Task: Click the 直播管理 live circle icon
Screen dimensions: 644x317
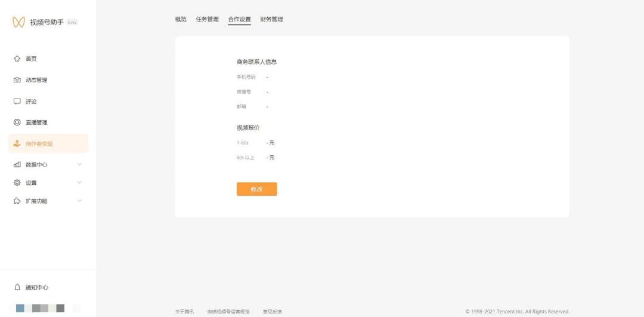Action: pos(17,122)
